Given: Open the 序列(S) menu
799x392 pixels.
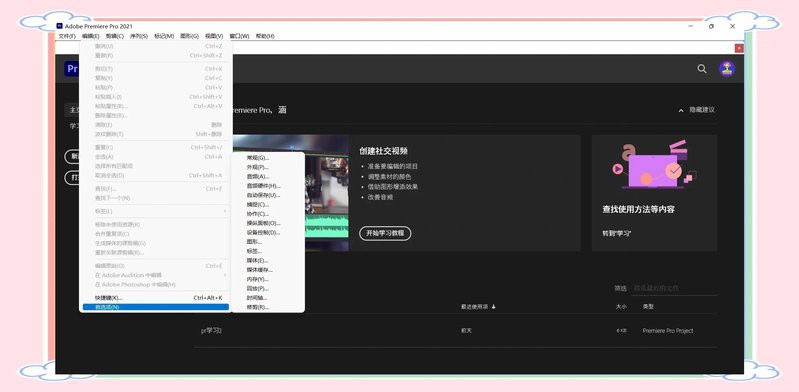Looking at the screenshot, I should (139, 36).
